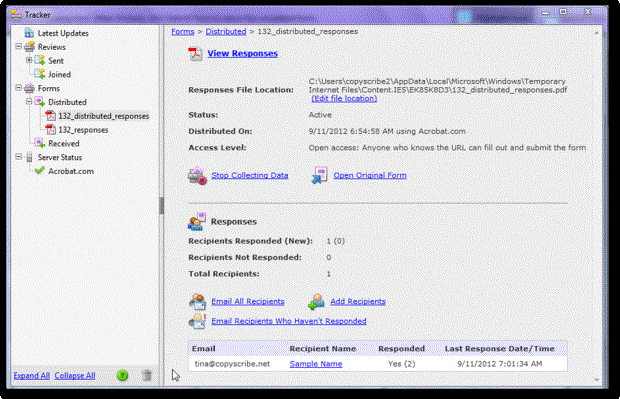The height and width of the screenshot is (399, 620).
Task: Sort by the Responded column header
Action: pos(402,349)
